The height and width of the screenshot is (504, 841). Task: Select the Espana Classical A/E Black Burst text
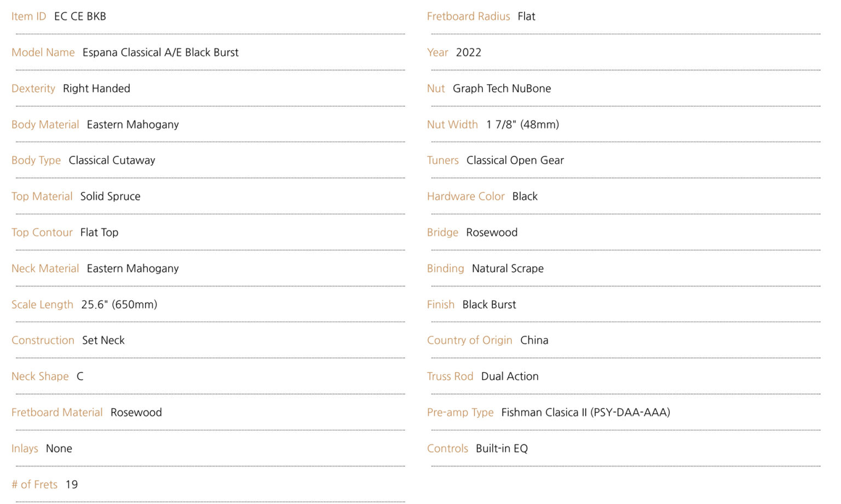160,53
